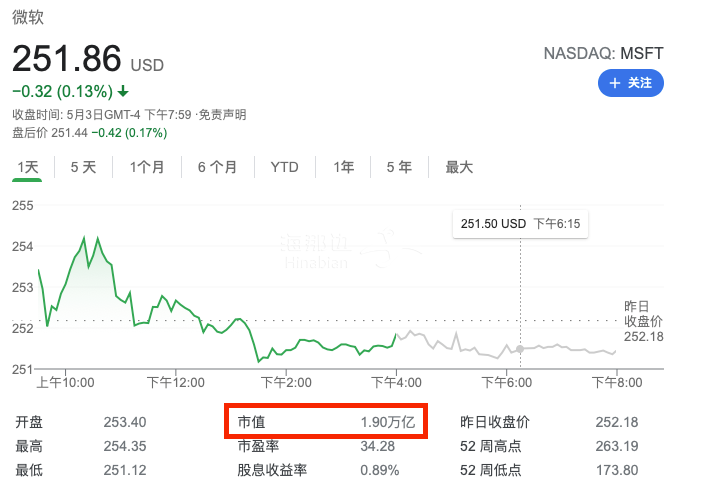Click the 收盘时间 5月3日 timestamp text

click(x=102, y=115)
